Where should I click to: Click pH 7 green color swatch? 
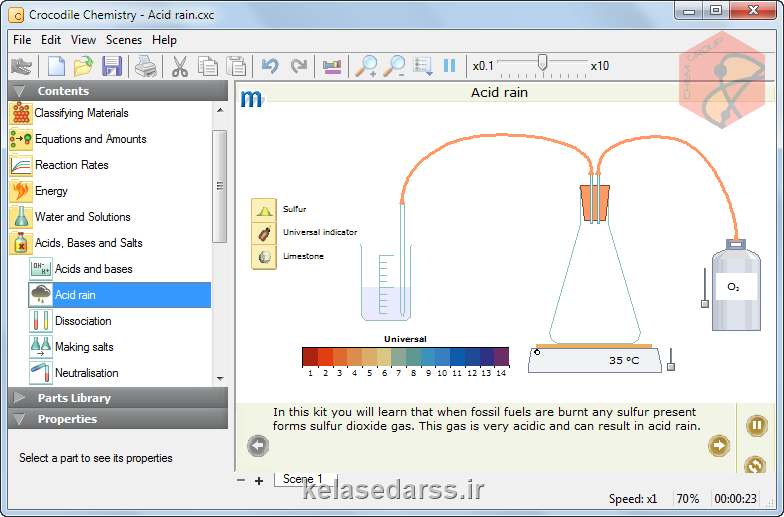[x=398, y=357]
